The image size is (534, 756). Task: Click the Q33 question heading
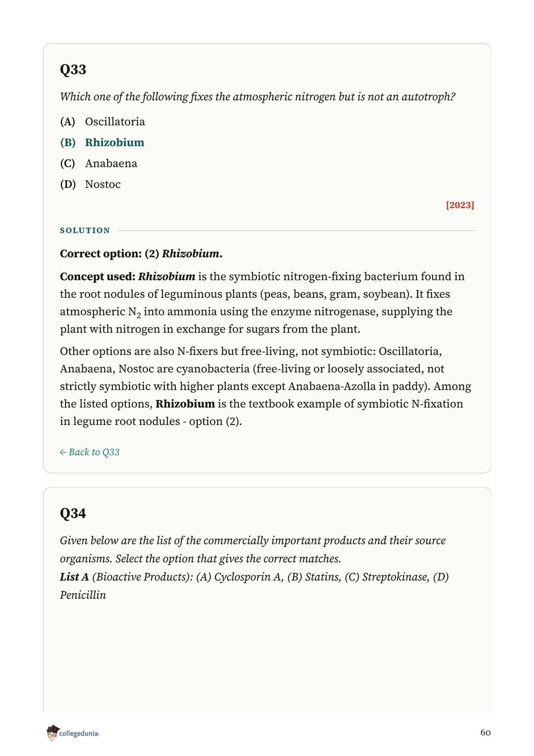coord(73,69)
